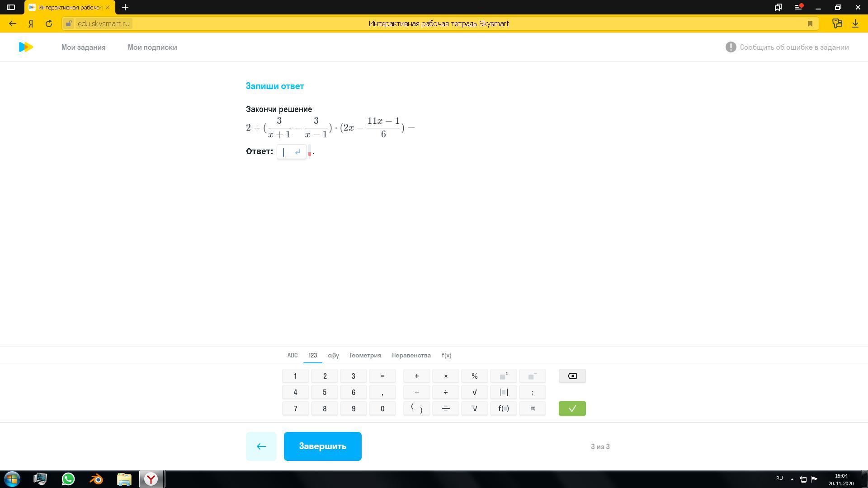868x488 pixels.
Task: Open Мои задания link
Action: point(83,47)
